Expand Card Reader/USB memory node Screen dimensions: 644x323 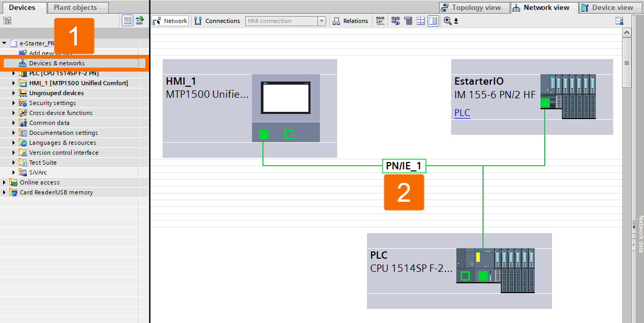tap(5, 192)
